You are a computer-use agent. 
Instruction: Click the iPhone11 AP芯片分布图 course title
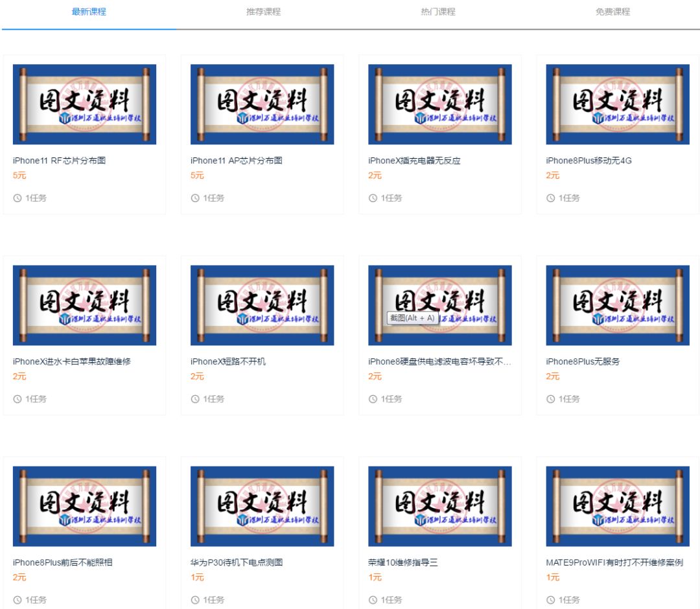236,161
